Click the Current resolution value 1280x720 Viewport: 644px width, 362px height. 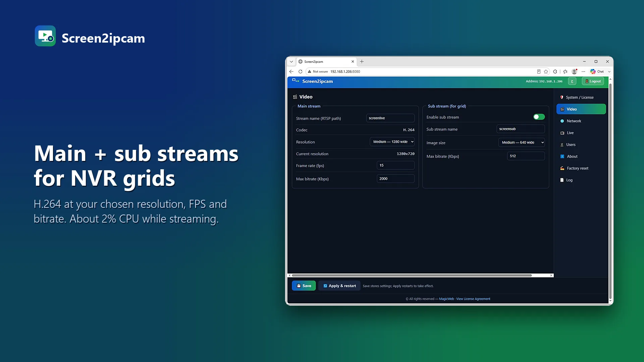pyautogui.click(x=406, y=154)
